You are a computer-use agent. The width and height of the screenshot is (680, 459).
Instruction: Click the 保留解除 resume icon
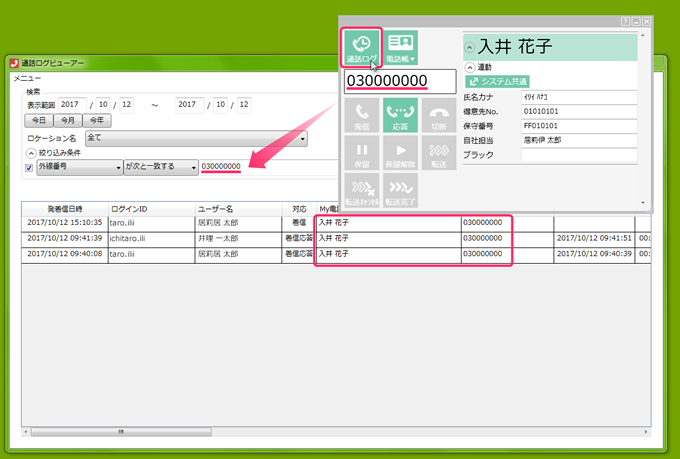(x=400, y=153)
